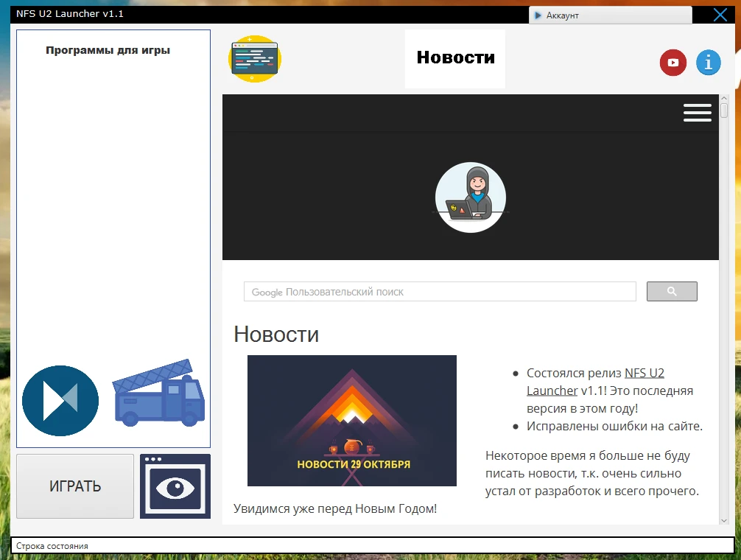Click the Новости header tab
Viewport: 741px width, 560px height.
[x=455, y=59]
